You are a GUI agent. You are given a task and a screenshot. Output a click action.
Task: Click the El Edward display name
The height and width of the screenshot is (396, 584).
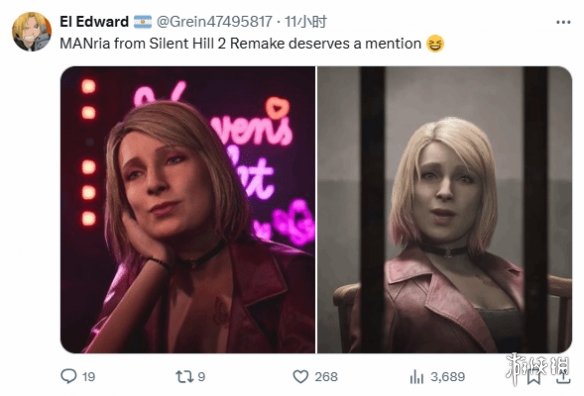click(x=94, y=22)
